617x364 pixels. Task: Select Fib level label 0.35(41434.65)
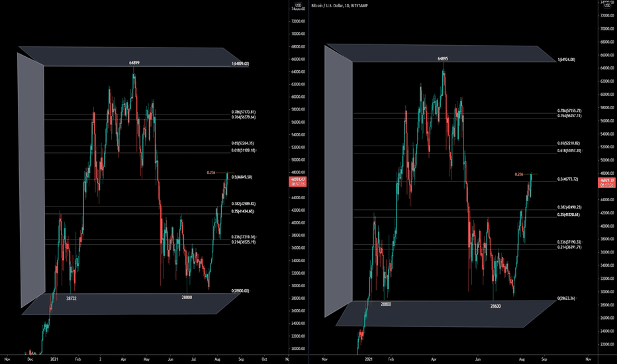click(243, 211)
